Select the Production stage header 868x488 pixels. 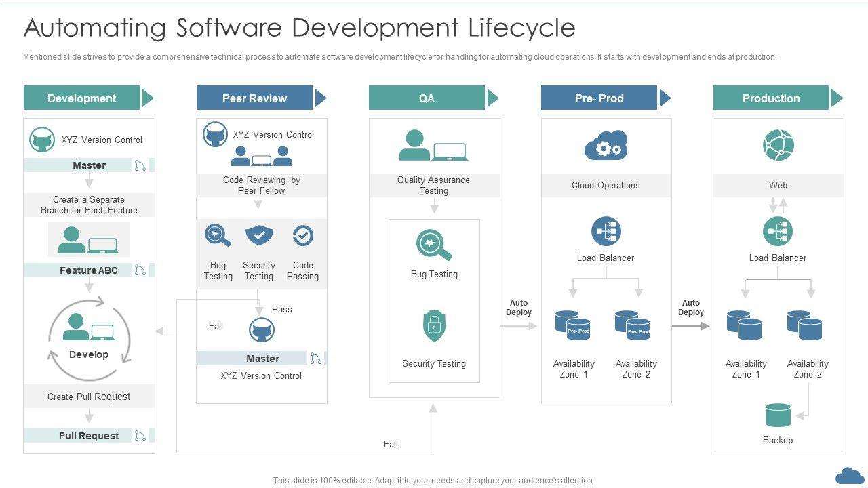771,98
